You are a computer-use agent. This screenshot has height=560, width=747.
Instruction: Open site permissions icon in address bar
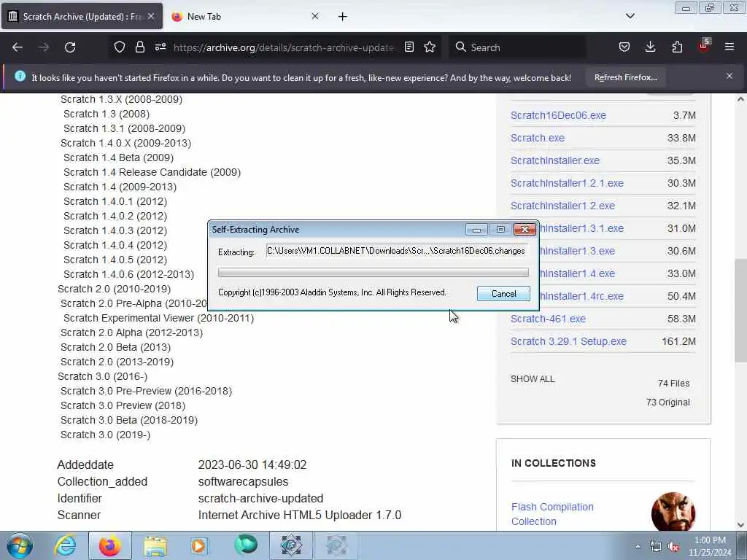pos(160,47)
